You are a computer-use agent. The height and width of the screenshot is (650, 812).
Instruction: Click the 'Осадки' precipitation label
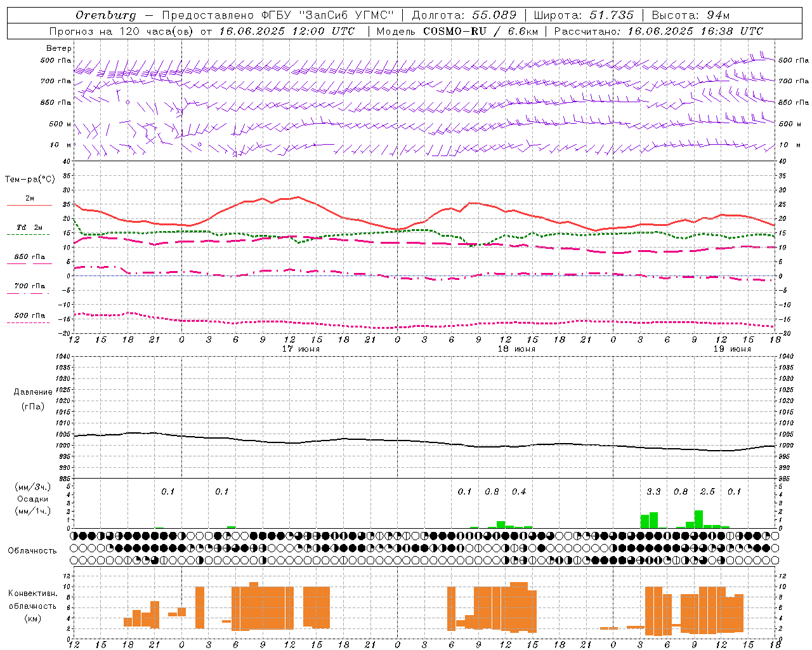pos(32,499)
